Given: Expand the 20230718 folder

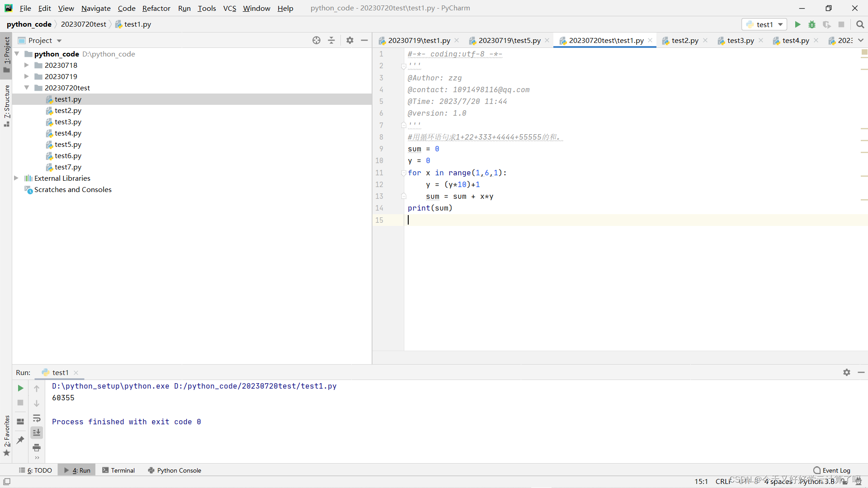Looking at the screenshot, I should (27, 65).
